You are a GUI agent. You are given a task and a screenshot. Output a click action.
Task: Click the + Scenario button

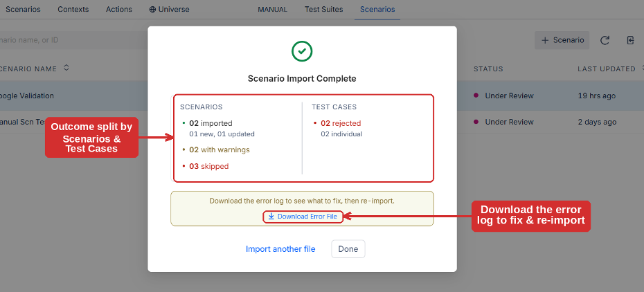pyautogui.click(x=562, y=40)
